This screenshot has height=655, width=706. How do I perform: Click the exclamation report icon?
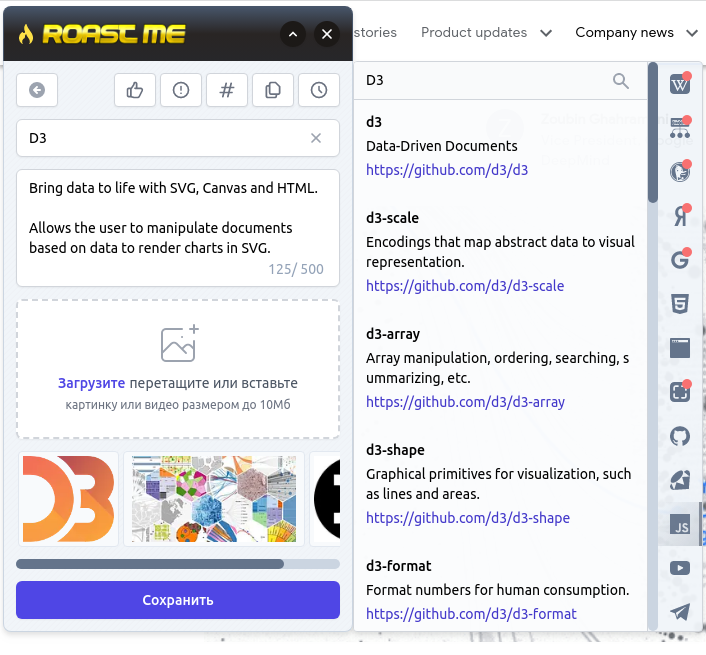(181, 90)
